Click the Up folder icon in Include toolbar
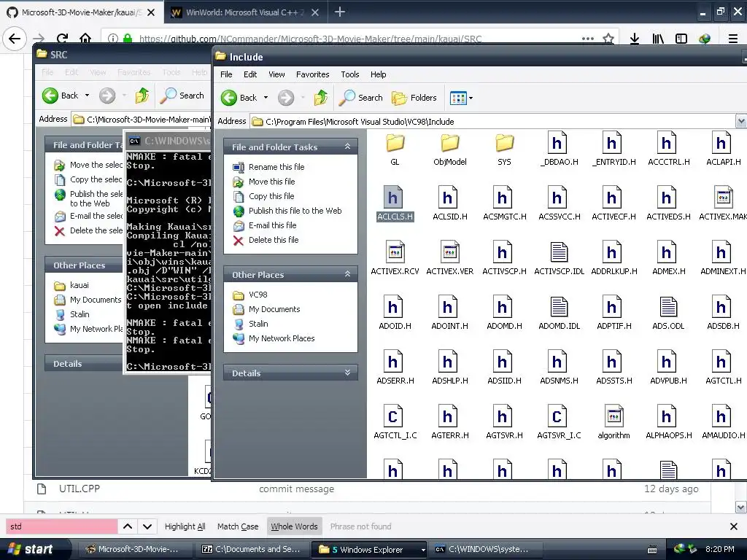Viewport: 747px width, 560px height. [321, 98]
